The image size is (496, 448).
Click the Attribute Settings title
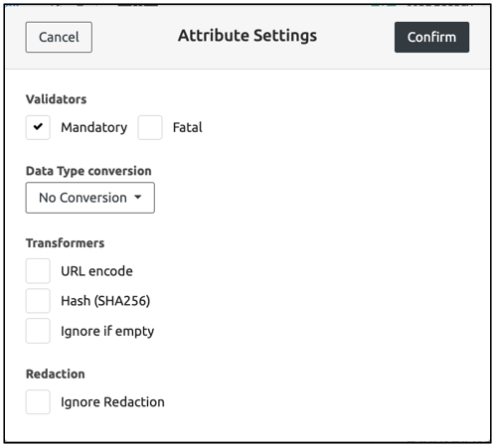tap(248, 36)
